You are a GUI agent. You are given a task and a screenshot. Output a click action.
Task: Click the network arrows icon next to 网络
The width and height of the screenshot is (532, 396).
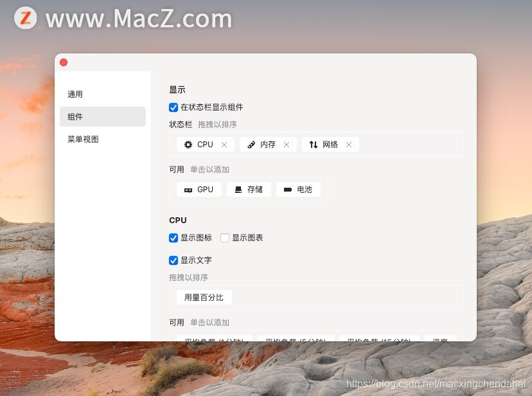pos(314,145)
